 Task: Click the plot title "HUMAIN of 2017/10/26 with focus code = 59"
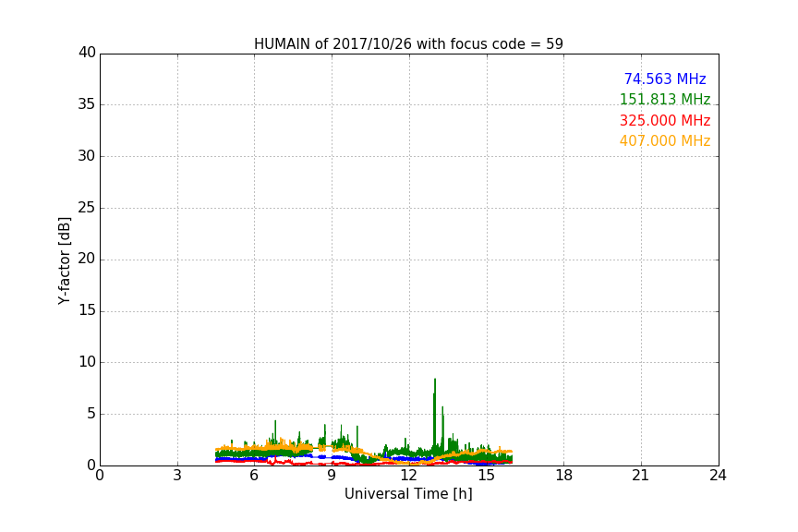[x=408, y=44]
